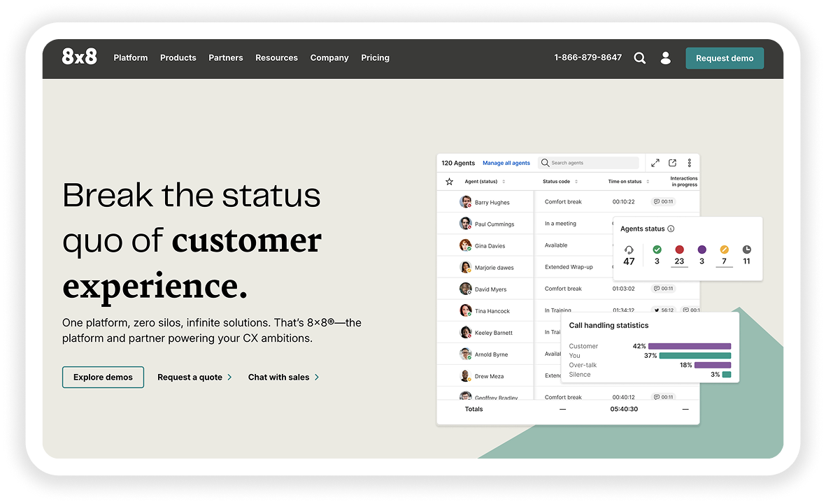Click the Interactions in progress column header
826x504 pixels.
click(684, 182)
